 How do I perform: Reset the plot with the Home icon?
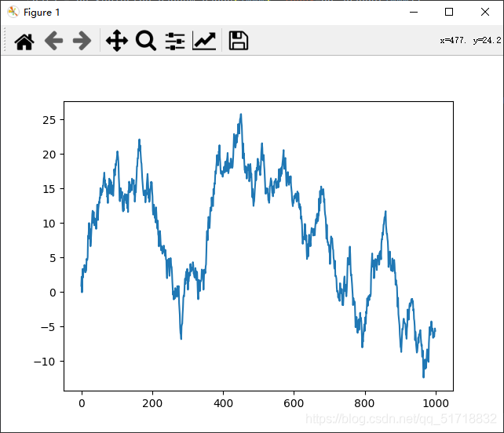[24, 41]
